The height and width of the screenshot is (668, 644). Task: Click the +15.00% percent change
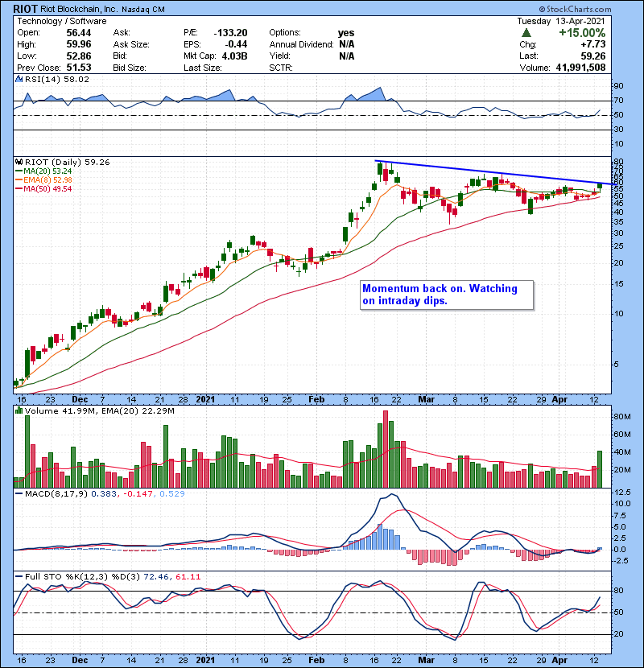(582, 33)
